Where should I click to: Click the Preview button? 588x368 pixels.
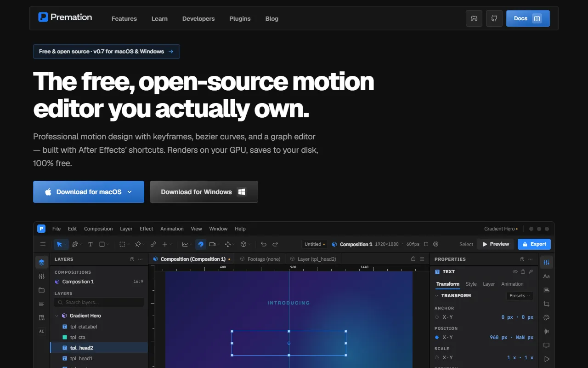pos(495,244)
